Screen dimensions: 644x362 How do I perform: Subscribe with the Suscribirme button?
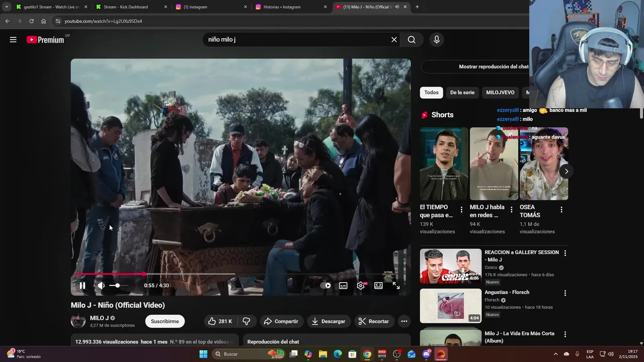[x=165, y=321]
